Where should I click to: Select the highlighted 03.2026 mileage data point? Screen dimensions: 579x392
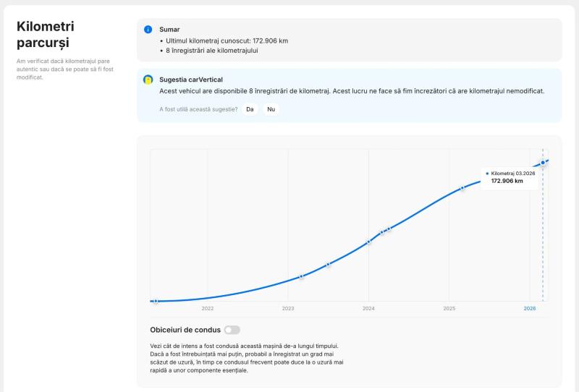point(542,163)
